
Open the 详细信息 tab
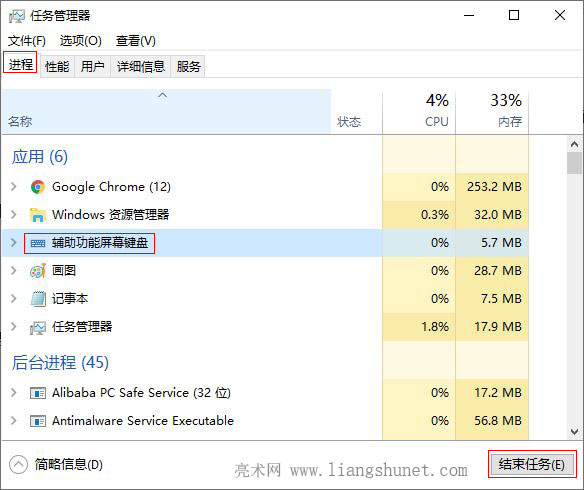140,67
